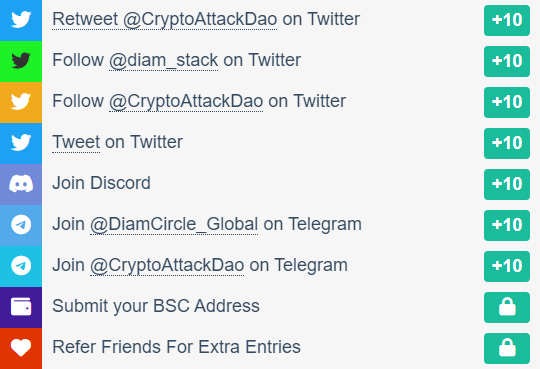The image size is (540, 369).
Task: Click the green Twitter icon for @diam_stack
Action: [21, 61]
